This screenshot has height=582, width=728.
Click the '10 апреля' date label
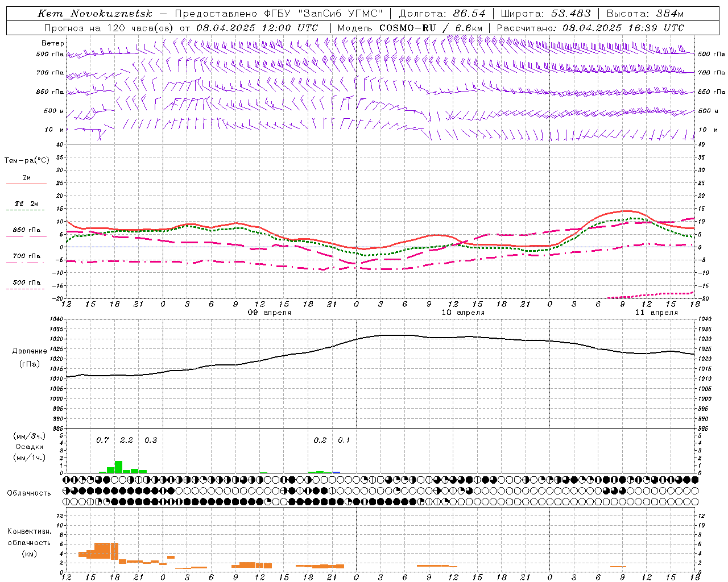click(x=463, y=313)
